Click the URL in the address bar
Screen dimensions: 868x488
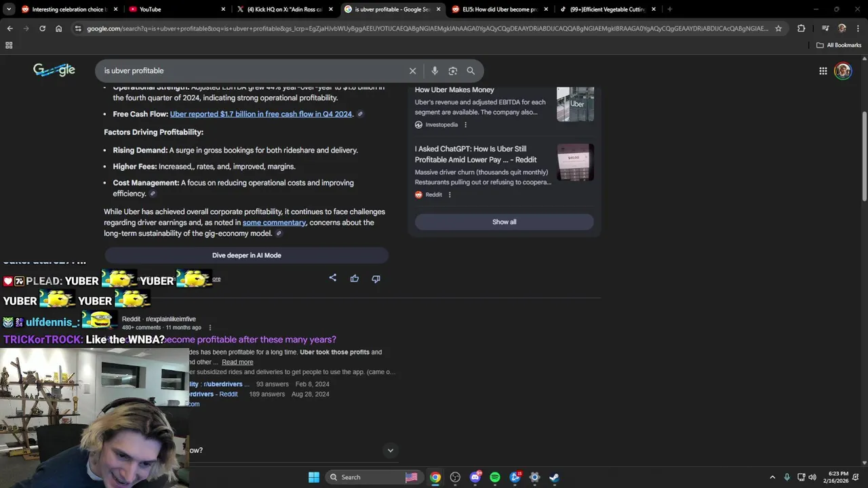pos(427,28)
